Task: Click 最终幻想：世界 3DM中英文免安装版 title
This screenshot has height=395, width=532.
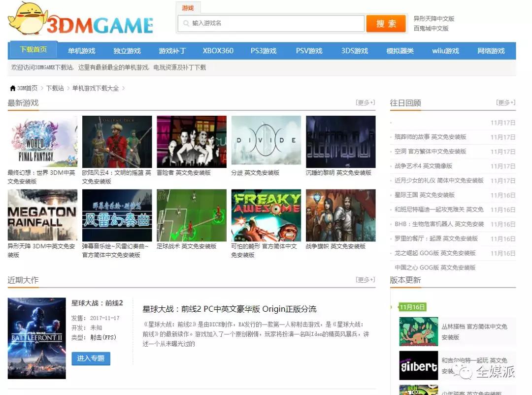Action: point(41,177)
